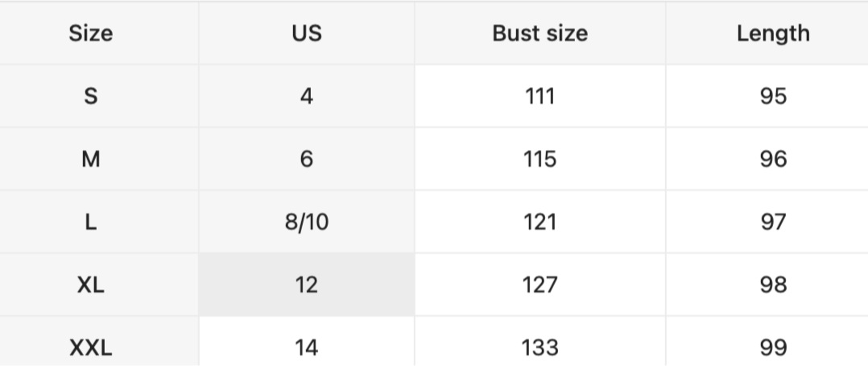Click the Size column header
The height and width of the screenshot is (366, 868).
[91, 33]
